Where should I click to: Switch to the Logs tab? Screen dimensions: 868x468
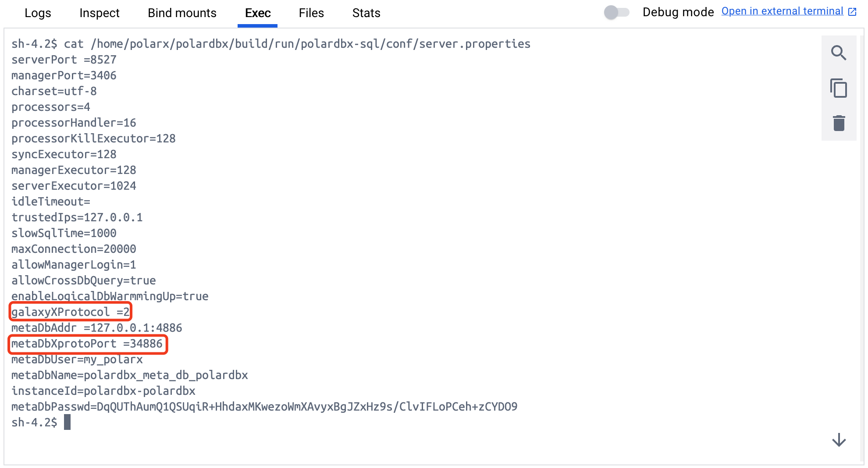(x=38, y=13)
